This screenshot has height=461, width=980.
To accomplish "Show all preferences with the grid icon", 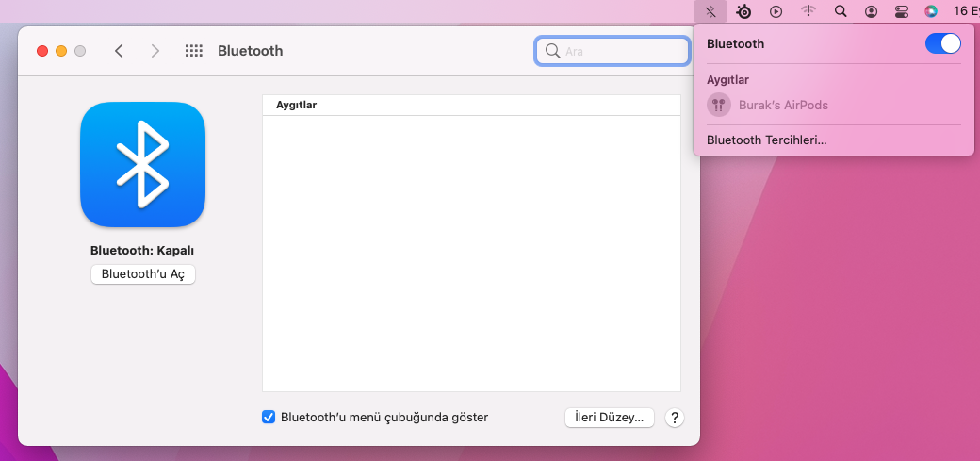I will pyautogui.click(x=194, y=51).
